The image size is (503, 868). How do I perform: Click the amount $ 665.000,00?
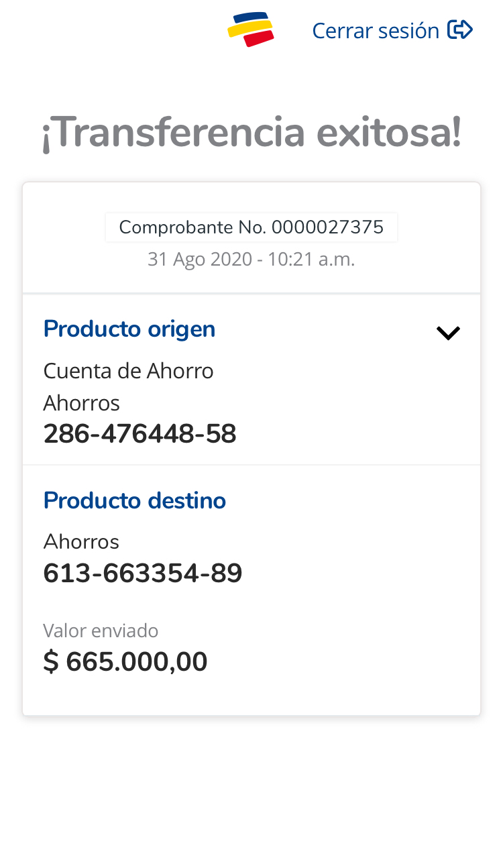pyautogui.click(x=125, y=662)
